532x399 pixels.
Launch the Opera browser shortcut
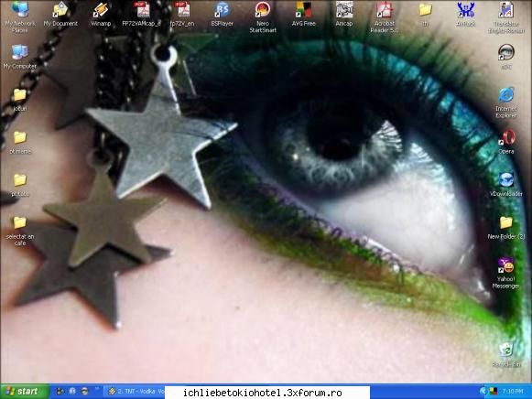[506, 143]
